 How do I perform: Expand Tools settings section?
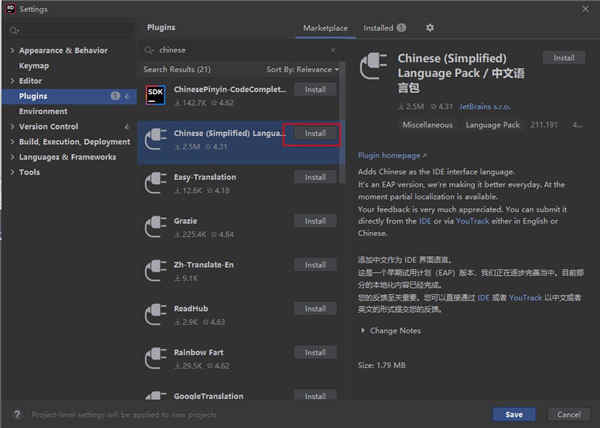click(12, 172)
